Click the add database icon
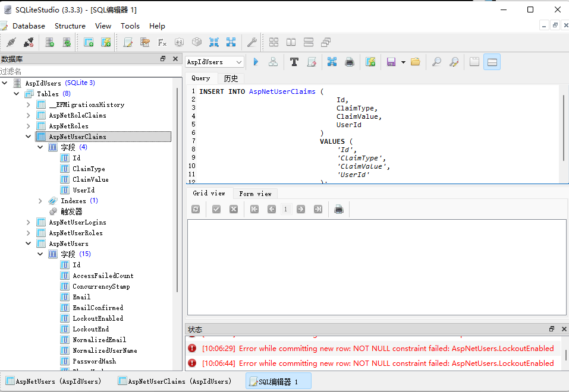 point(50,42)
